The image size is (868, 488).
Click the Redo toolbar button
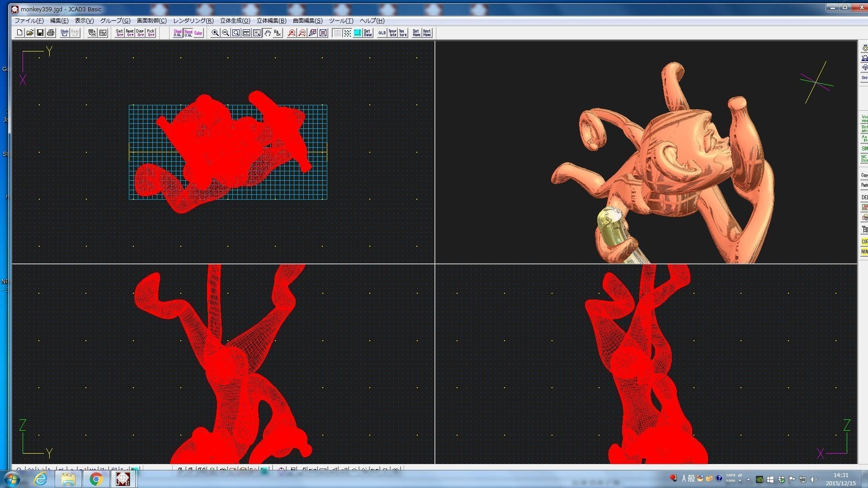point(75,33)
